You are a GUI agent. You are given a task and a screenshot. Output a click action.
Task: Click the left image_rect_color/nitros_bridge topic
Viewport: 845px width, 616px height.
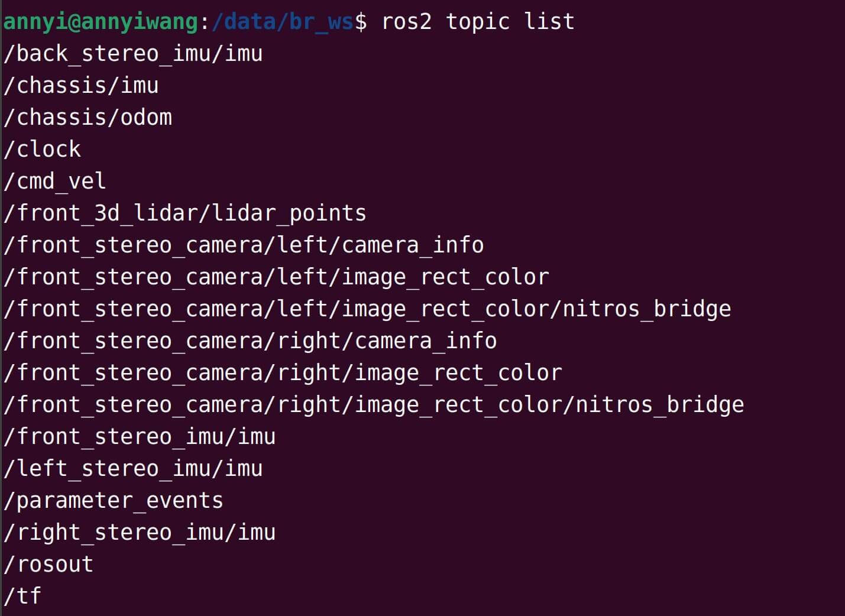coord(367,309)
